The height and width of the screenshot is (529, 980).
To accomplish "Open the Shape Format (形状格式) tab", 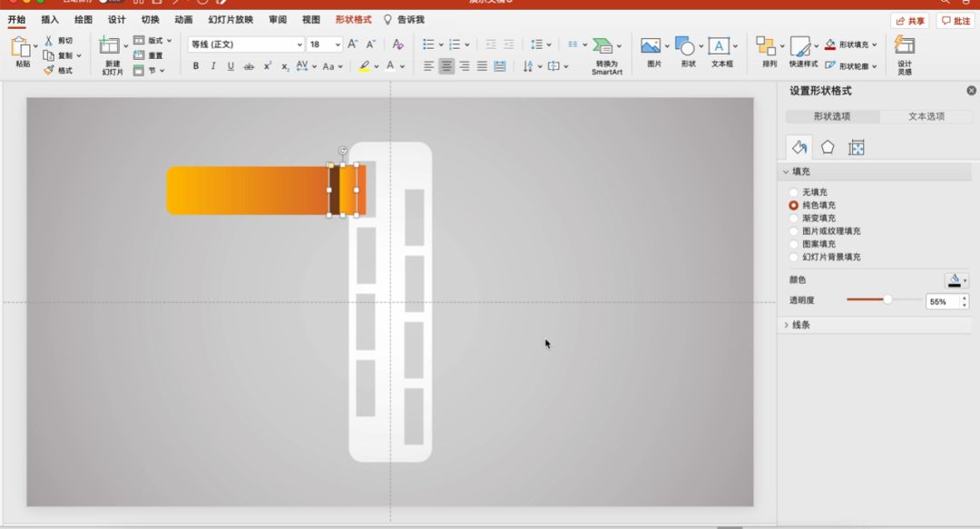I will coord(353,19).
